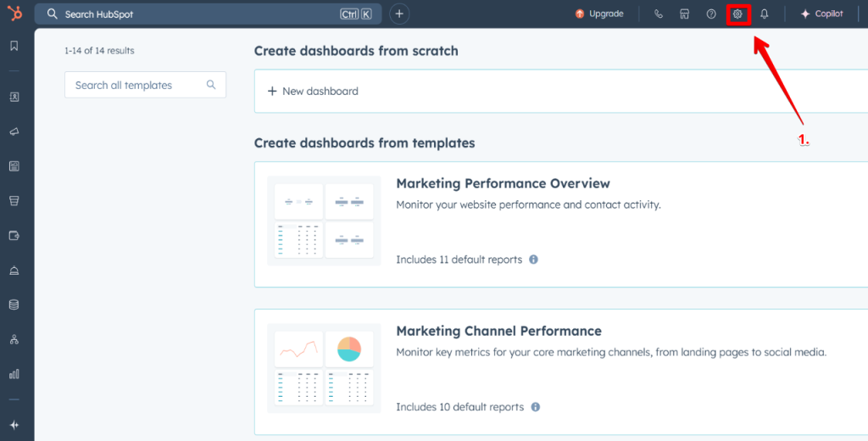Open the Settings gear icon
Viewport: 868px width, 441px height.
click(x=737, y=14)
